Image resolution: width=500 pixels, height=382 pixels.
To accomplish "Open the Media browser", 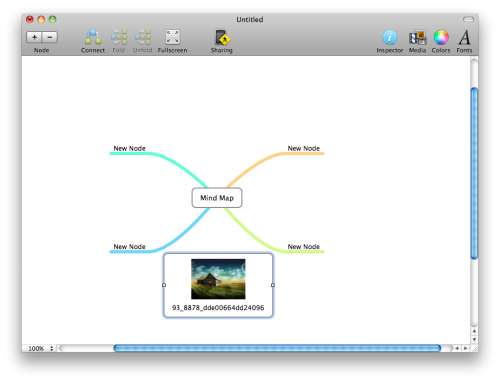I will tap(417, 37).
